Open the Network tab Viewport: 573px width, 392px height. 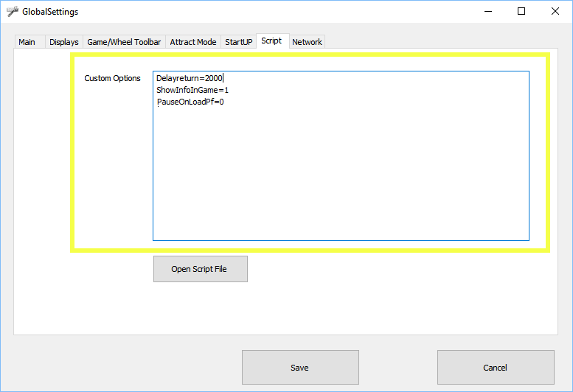tap(307, 42)
